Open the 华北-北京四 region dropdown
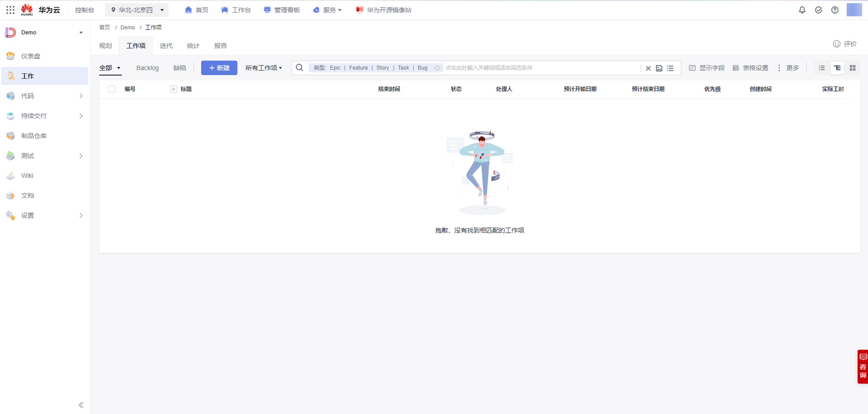The height and width of the screenshot is (414, 868). (137, 10)
